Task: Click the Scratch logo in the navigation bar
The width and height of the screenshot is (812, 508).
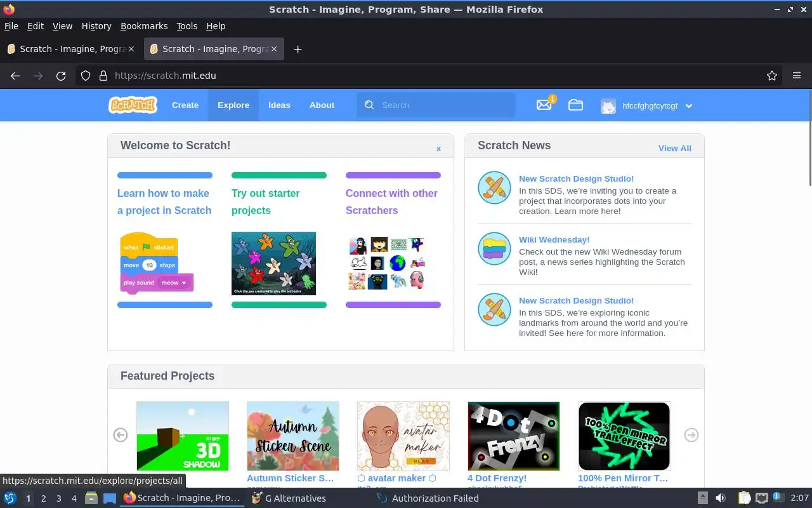Action: [x=133, y=105]
